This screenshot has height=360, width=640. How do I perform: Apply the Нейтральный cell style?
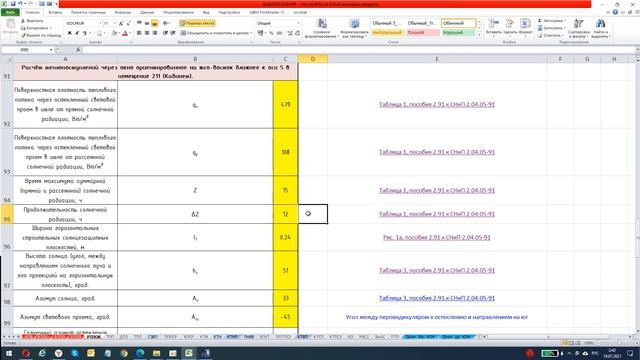point(387,33)
